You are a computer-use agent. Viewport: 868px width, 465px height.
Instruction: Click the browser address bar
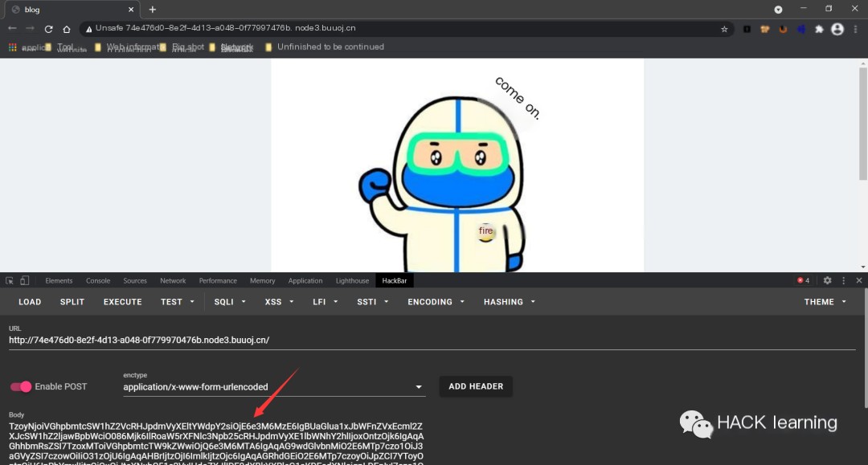point(407,29)
